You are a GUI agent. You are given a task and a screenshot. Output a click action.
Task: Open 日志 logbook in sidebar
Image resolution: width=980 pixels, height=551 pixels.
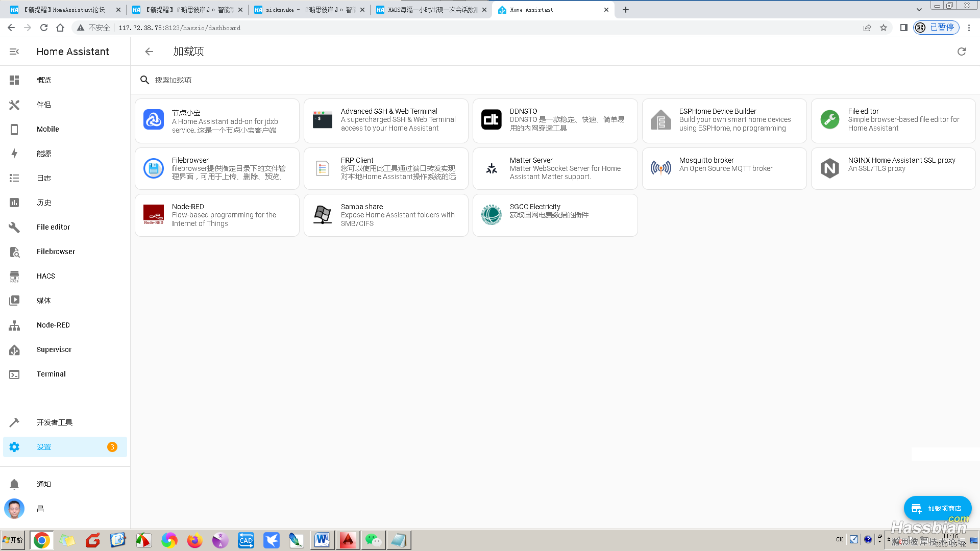pyautogui.click(x=65, y=178)
